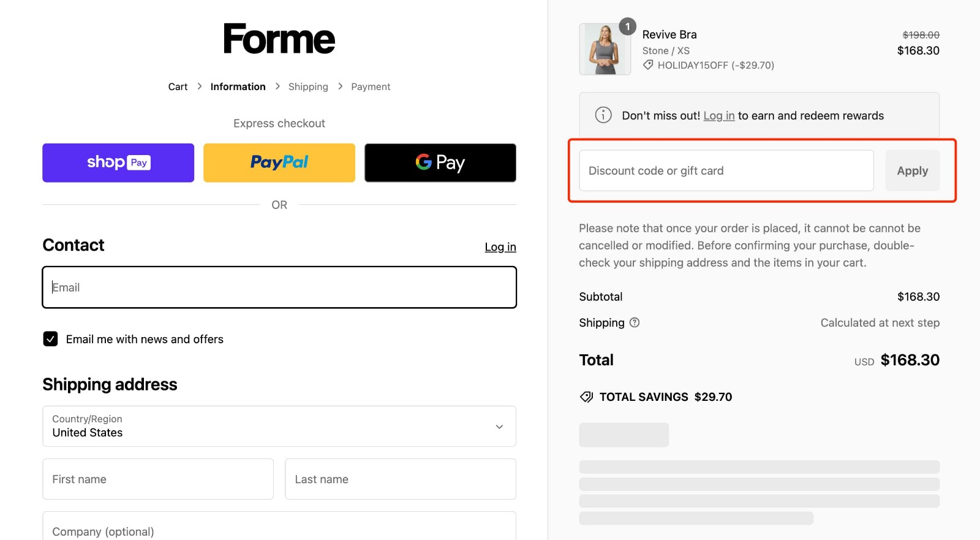Screen dimensions: 980x540
Task: Pay with PayPal express checkout
Action: coord(279,162)
